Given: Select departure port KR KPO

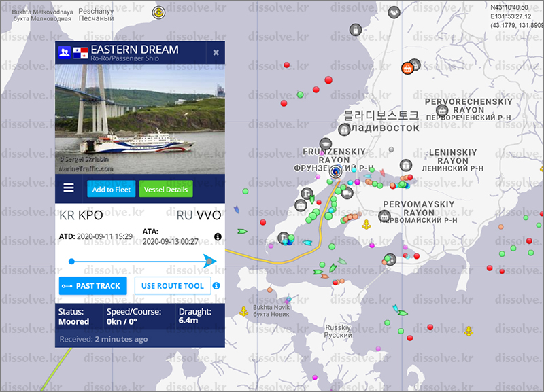Looking at the screenshot, I should tap(81, 215).
